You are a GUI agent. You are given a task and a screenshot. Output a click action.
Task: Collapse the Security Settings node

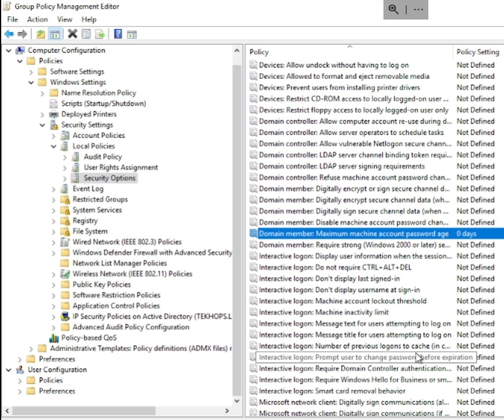[43, 125]
